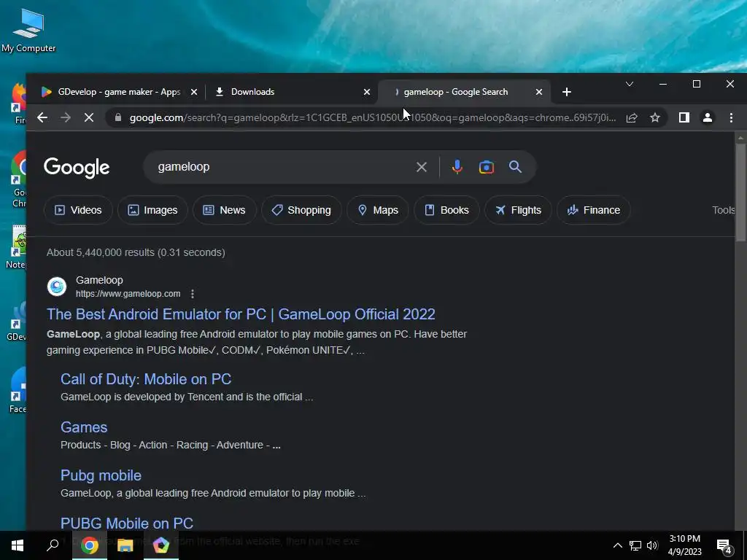Filter results by Maps
This screenshot has height=560, width=747.
click(378, 210)
